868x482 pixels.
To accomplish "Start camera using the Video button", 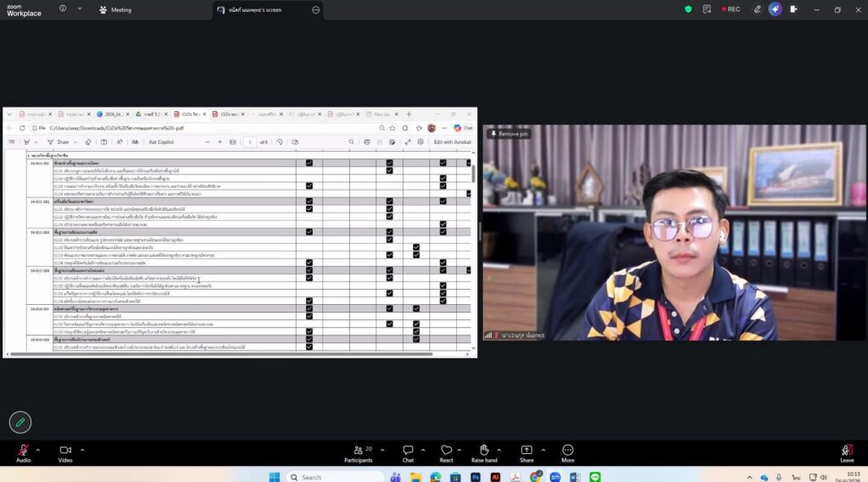I will point(65,452).
